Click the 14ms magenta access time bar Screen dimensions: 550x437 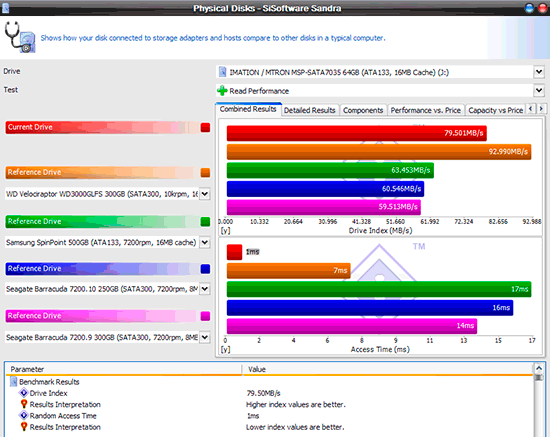(x=352, y=326)
